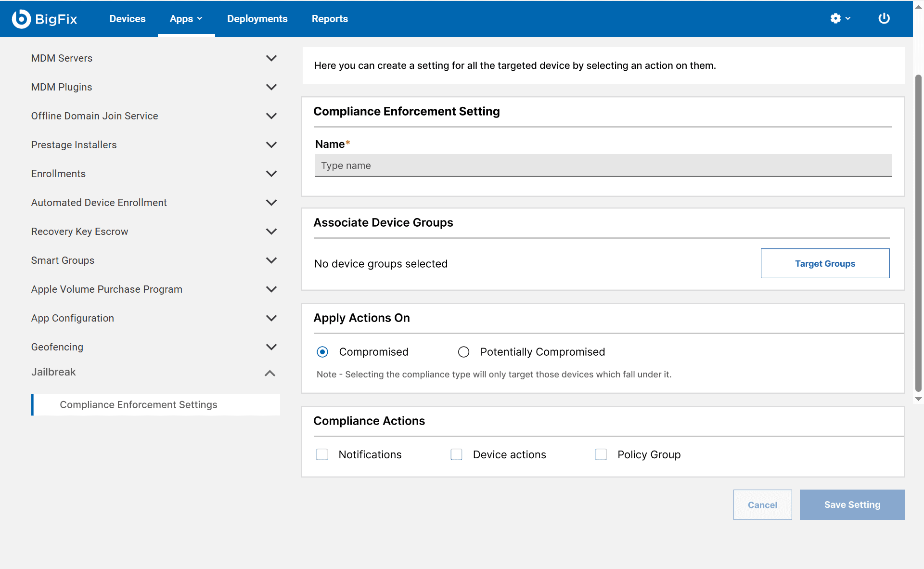
Task: Click the Save Setting button
Action: pos(852,504)
